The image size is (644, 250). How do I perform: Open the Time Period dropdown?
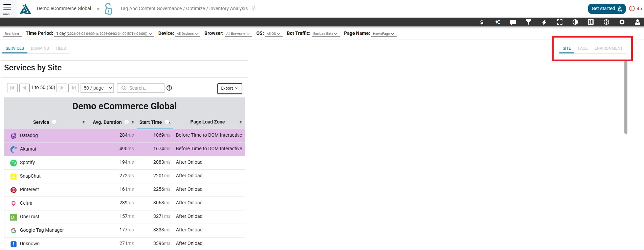[x=104, y=33]
